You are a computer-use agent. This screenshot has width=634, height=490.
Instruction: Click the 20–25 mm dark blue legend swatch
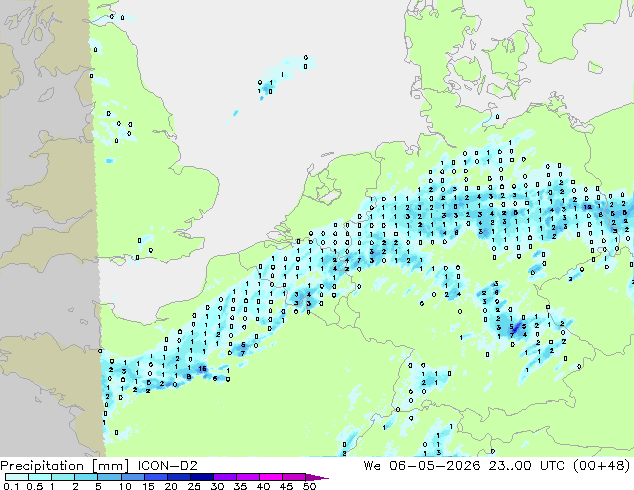(178, 477)
